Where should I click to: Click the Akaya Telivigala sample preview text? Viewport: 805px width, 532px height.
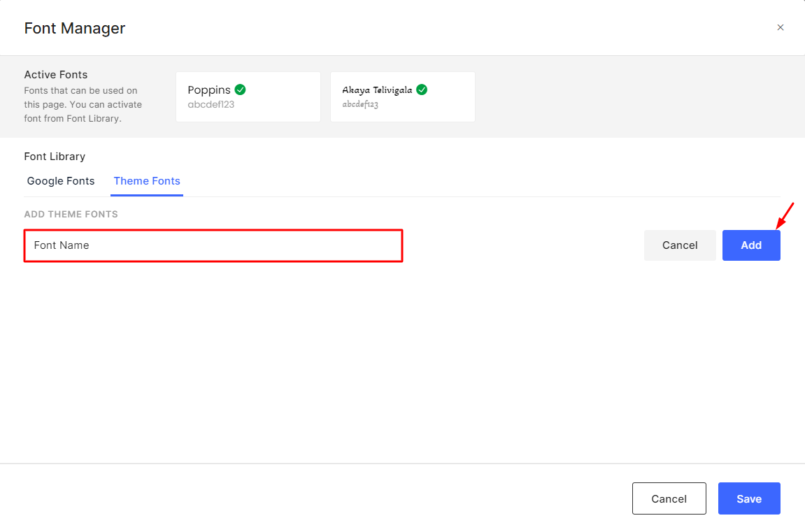click(360, 104)
